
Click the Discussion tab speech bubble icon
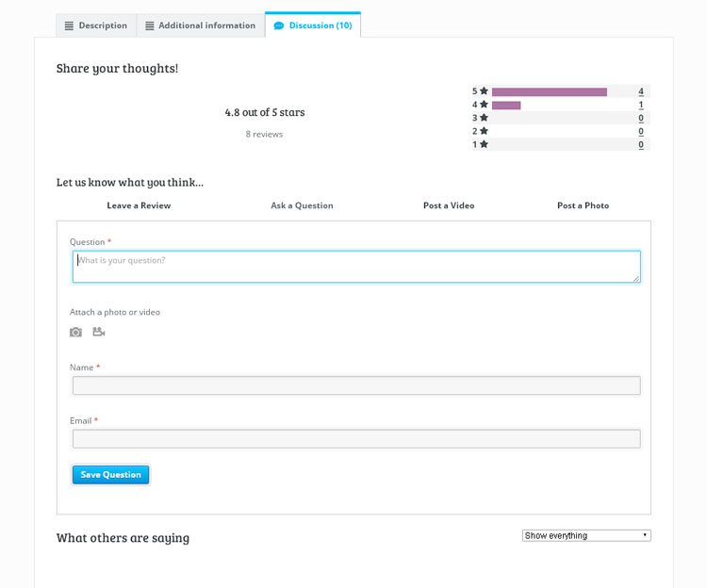(278, 25)
